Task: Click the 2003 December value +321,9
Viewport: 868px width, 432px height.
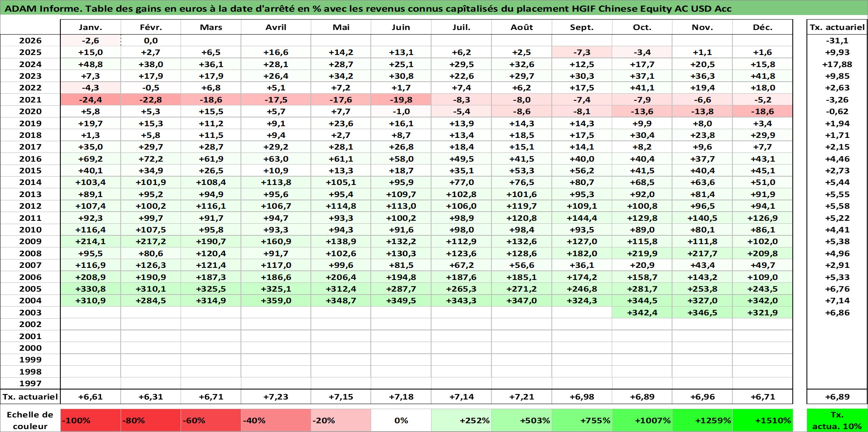Action: coord(763,312)
